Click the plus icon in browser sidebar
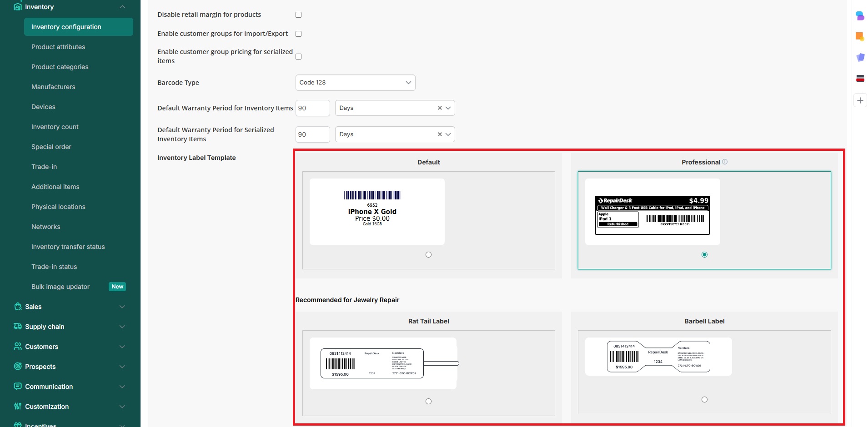 (860, 100)
